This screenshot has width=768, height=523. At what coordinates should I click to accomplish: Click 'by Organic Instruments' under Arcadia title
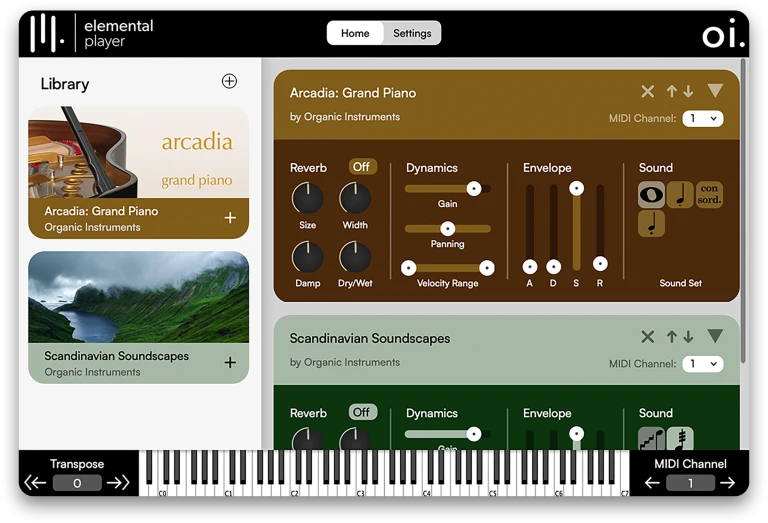pyautogui.click(x=344, y=117)
